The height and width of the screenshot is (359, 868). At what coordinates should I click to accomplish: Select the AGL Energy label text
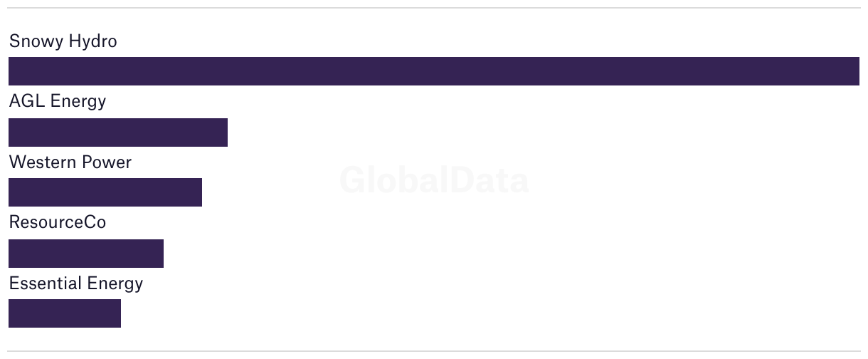click(x=58, y=101)
